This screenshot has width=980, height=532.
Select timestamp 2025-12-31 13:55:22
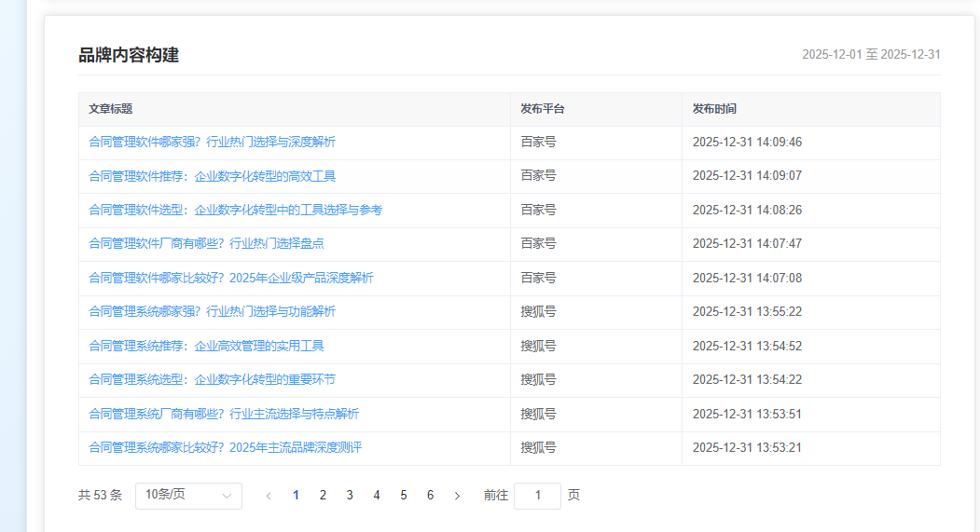[x=747, y=311]
